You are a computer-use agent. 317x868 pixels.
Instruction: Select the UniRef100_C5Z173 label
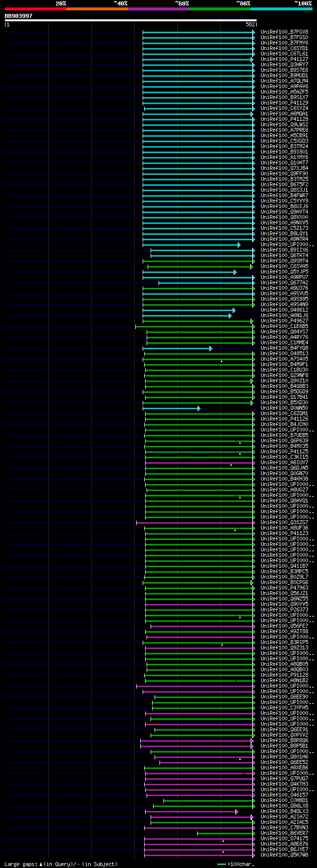[x=284, y=228]
